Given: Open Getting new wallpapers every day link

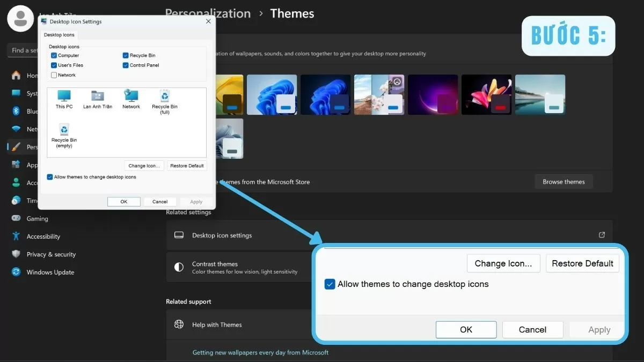Looking at the screenshot, I should tap(260, 352).
